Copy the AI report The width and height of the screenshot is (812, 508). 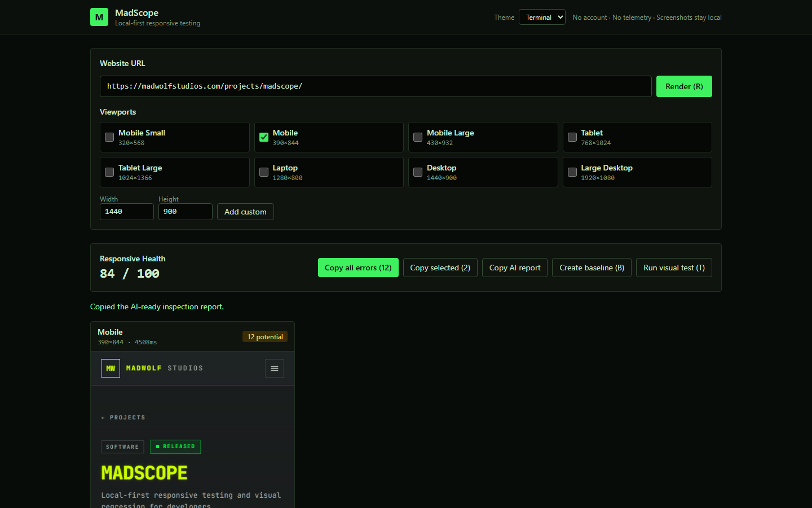515,268
